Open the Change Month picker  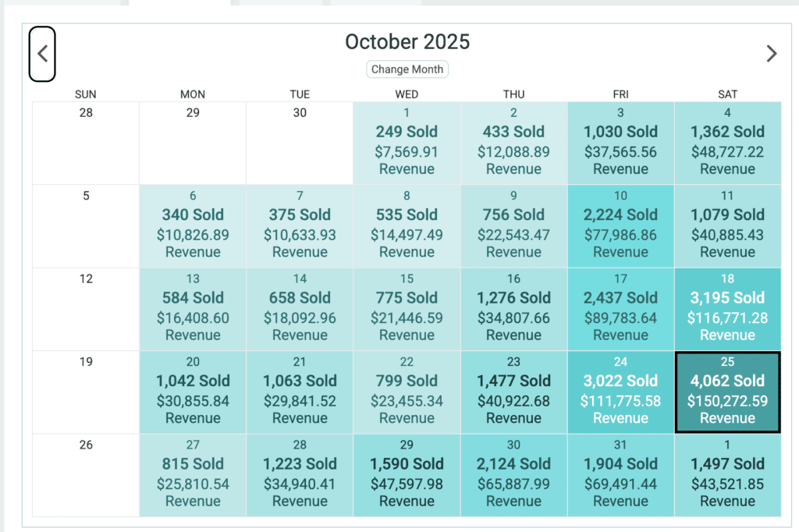point(407,69)
